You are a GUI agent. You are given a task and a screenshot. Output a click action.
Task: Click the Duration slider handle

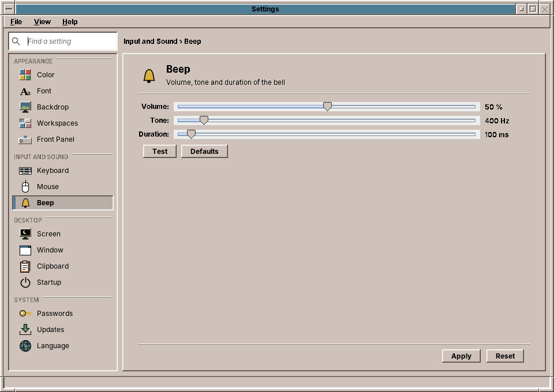191,134
